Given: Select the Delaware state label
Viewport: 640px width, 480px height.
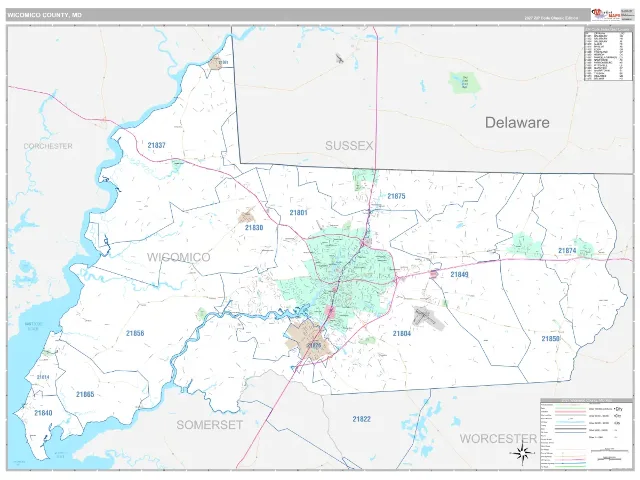Looking at the screenshot, I should (x=517, y=122).
